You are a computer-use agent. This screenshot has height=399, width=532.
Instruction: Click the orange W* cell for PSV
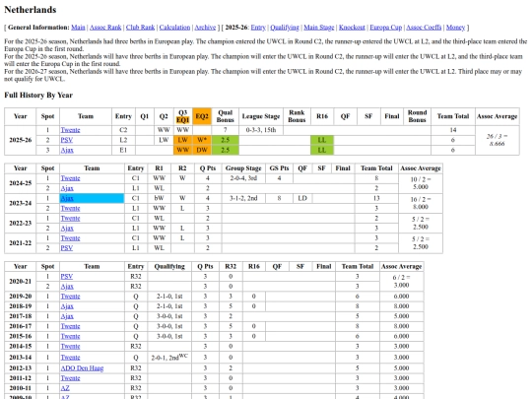point(202,140)
